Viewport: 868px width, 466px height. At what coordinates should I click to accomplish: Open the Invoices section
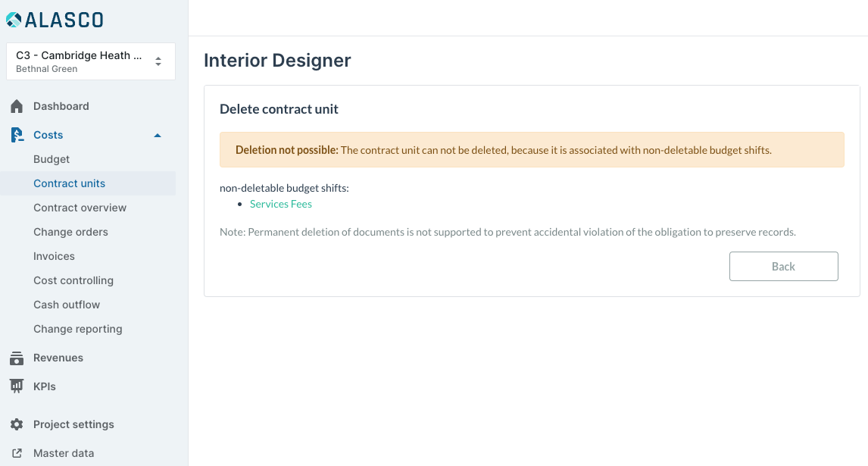pos(54,257)
